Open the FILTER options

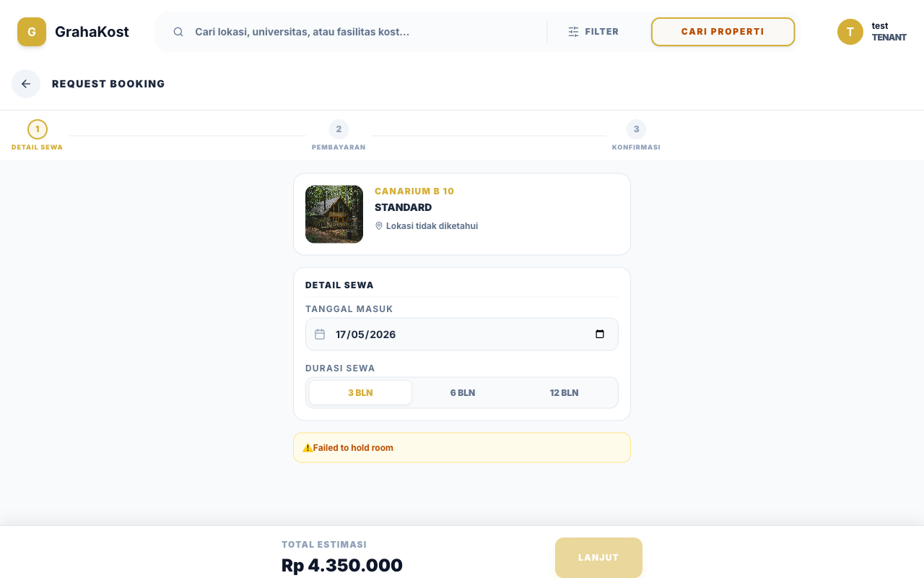point(593,32)
